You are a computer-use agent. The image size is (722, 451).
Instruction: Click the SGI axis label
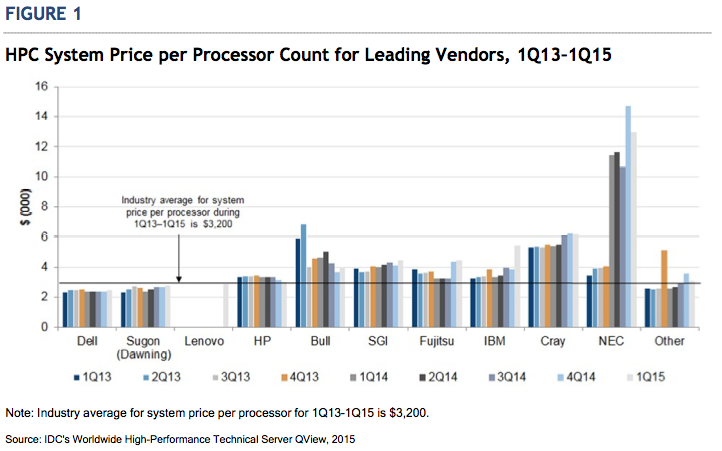[x=378, y=341]
